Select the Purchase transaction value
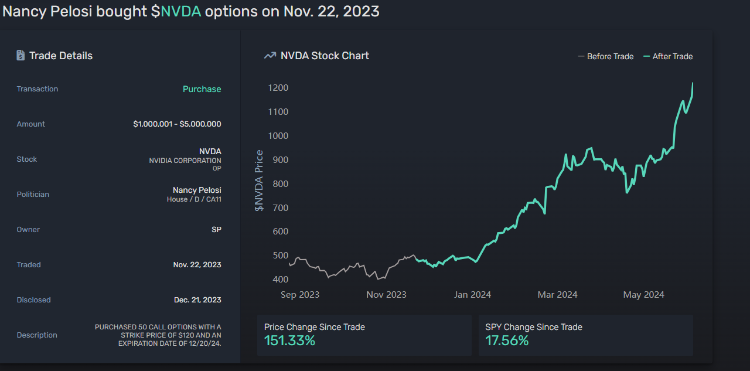 (202, 89)
